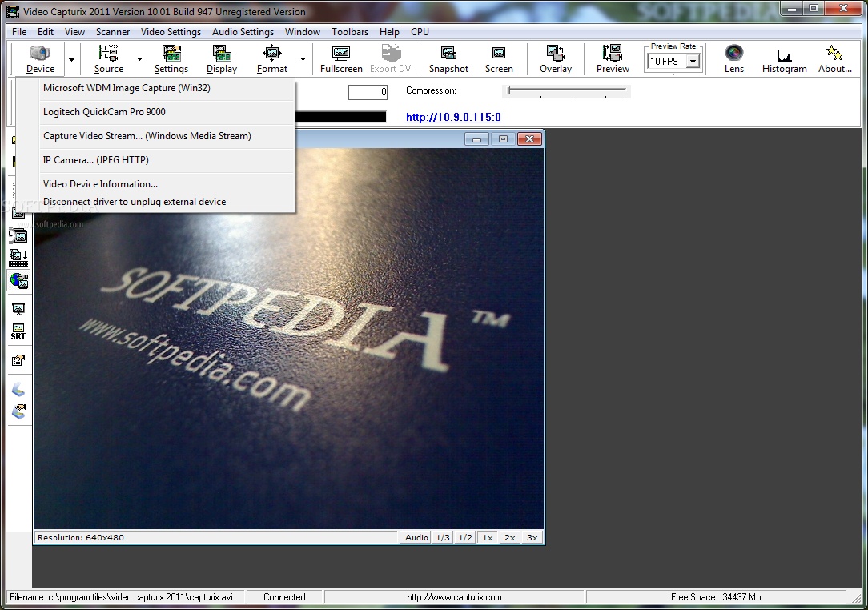Open the View menu
The height and width of the screenshot is (610, 868).
click(74, 31)
